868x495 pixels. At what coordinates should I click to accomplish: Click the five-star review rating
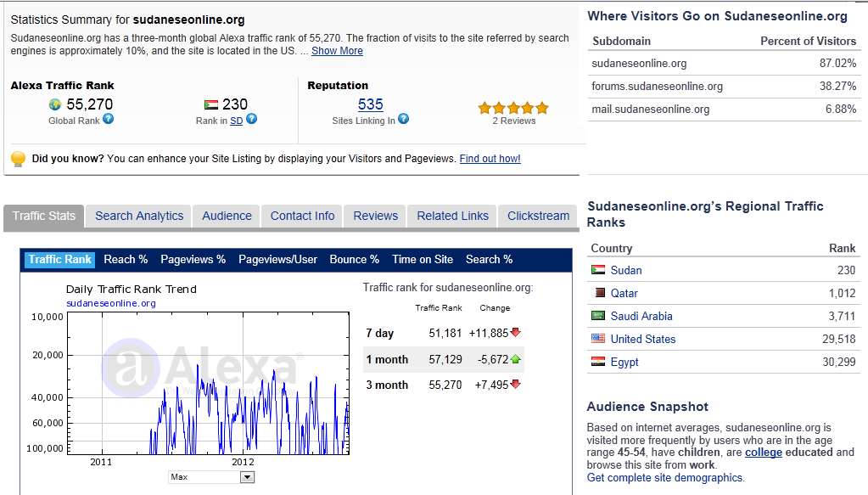click(x=513, y=108)
